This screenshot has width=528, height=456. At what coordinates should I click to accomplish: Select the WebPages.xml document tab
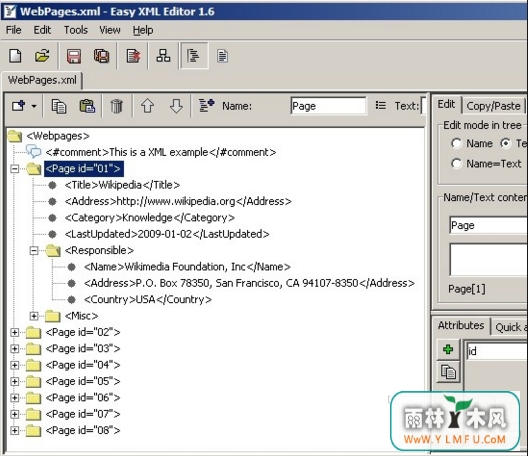click(42, 80)
